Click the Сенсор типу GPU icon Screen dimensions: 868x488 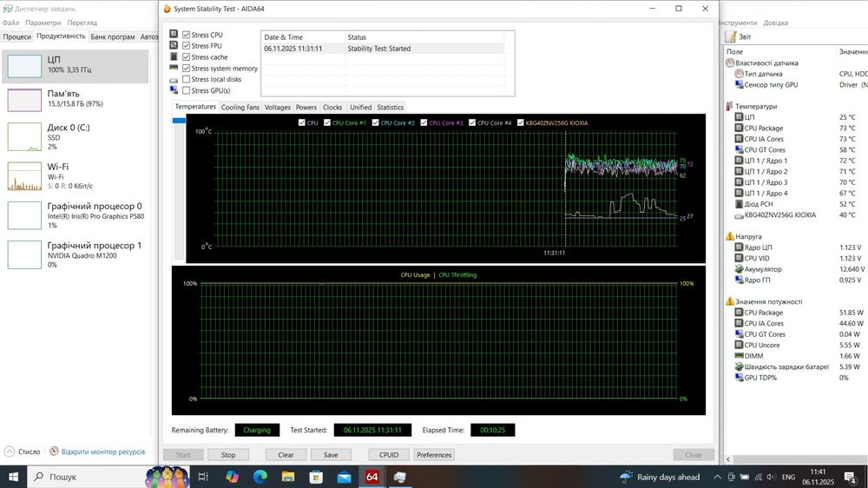click(x=739, y=84)
